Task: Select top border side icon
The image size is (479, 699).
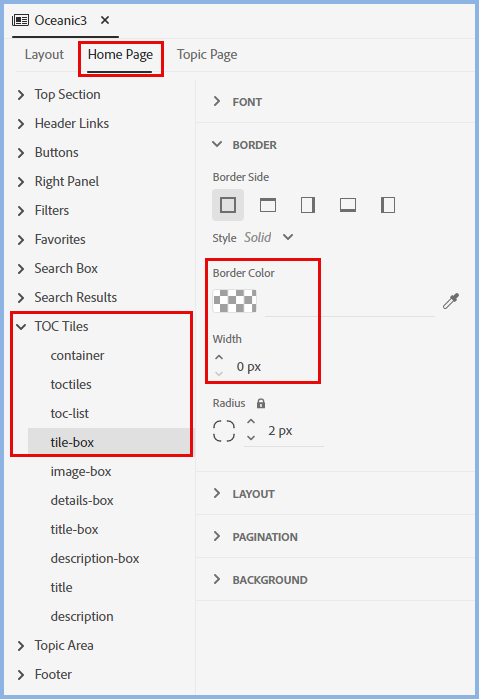Action: click(x=268, y=205)
